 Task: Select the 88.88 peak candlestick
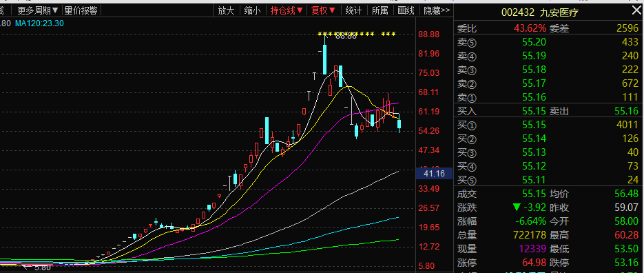click(324, 54)
